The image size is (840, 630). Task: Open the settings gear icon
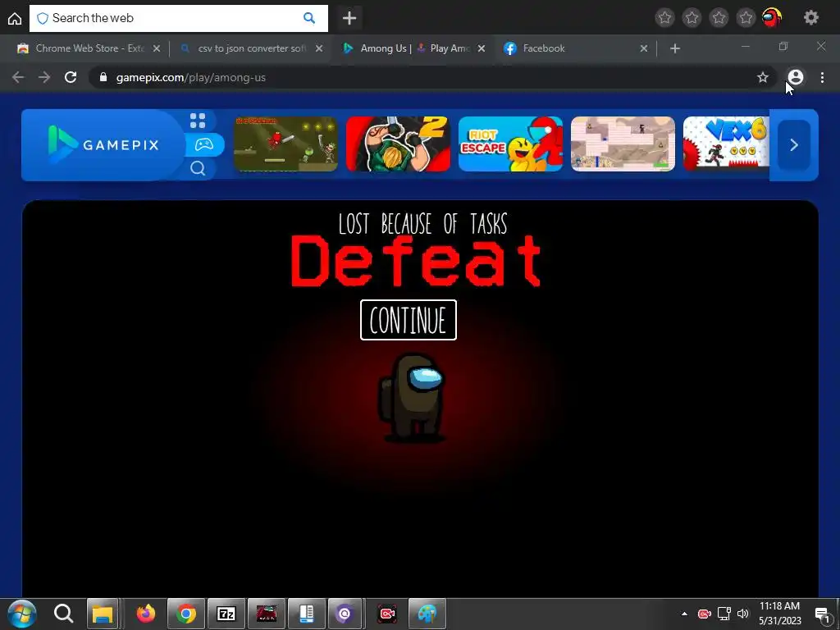tap(811, 18)
